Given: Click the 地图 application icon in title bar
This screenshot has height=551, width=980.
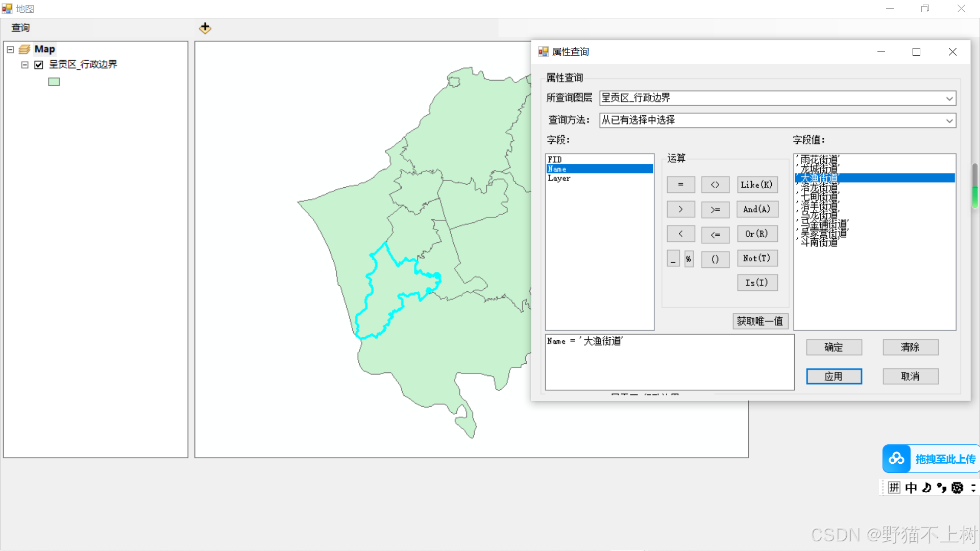Looking at the screenshot, I should [x=7, y=8].
